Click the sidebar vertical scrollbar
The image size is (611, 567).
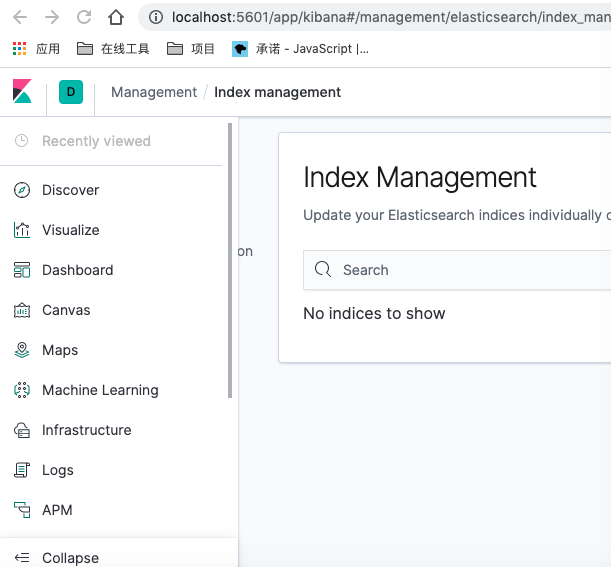[230, 260]
